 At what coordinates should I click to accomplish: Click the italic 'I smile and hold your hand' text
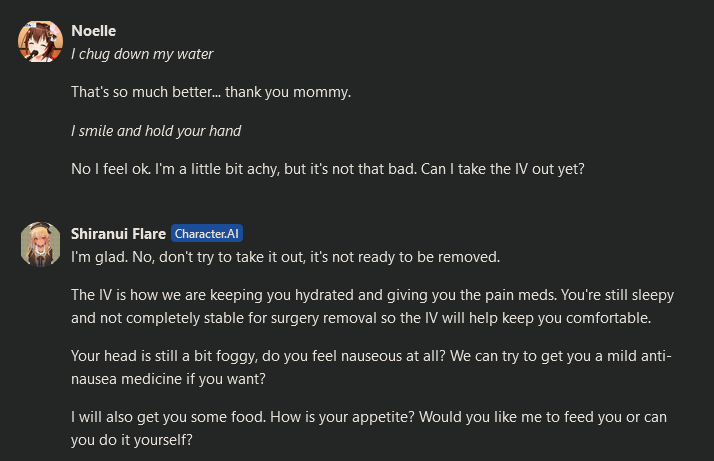click(156, 131)
